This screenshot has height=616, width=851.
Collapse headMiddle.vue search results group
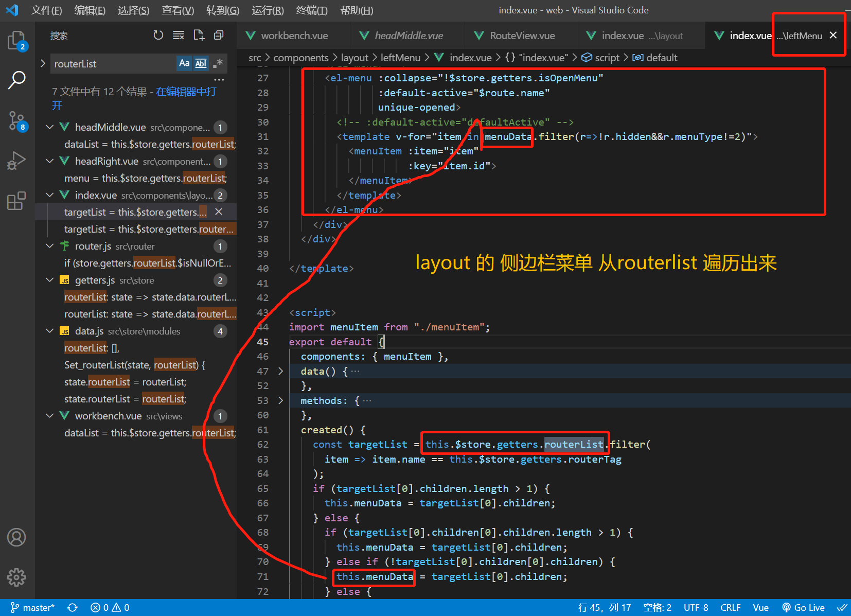[50, 127]
